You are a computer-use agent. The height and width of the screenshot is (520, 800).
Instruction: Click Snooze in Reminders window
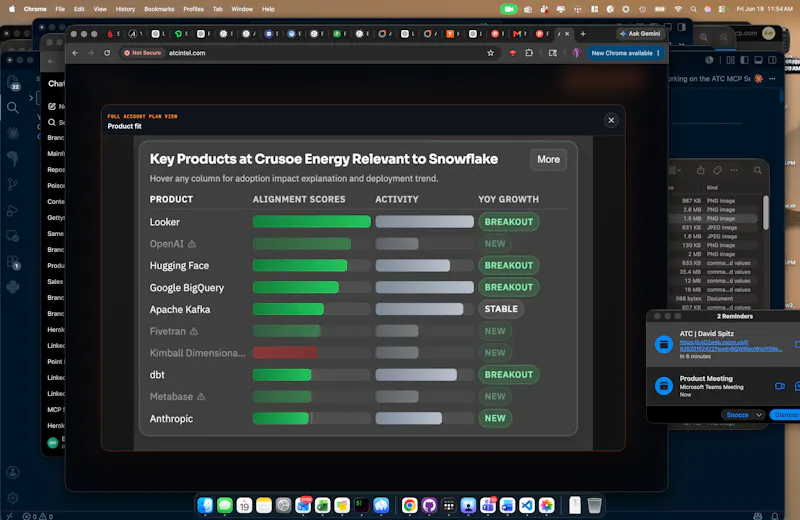pyautogui.click(x=737, y=415)
